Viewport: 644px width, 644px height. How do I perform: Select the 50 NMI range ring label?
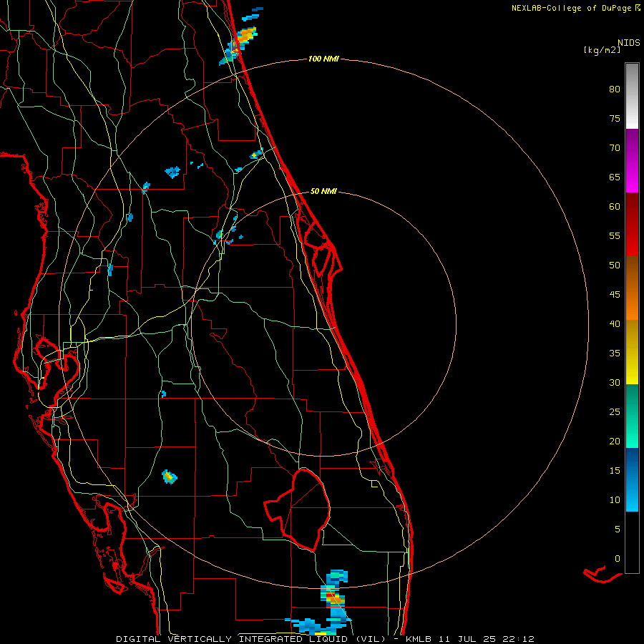pyautogui.click(x=323, y=191)
